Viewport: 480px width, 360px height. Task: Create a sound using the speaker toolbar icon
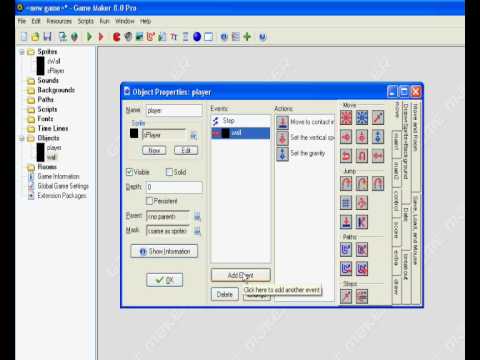(x=128, y=36)
